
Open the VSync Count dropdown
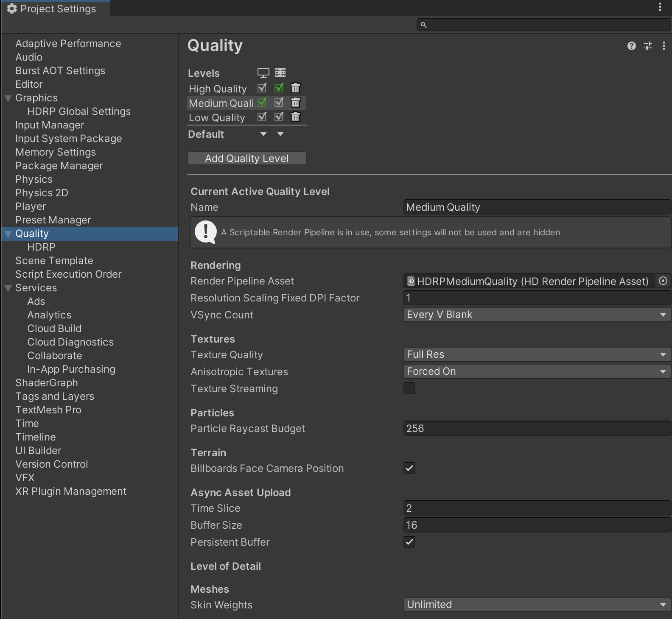tap(537, 315)
